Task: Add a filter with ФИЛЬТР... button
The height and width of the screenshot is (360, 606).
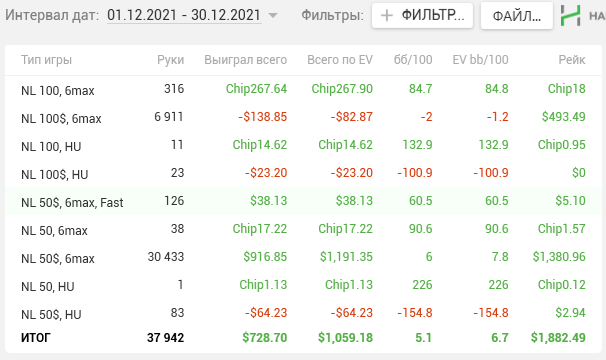Action: (422, 15)
